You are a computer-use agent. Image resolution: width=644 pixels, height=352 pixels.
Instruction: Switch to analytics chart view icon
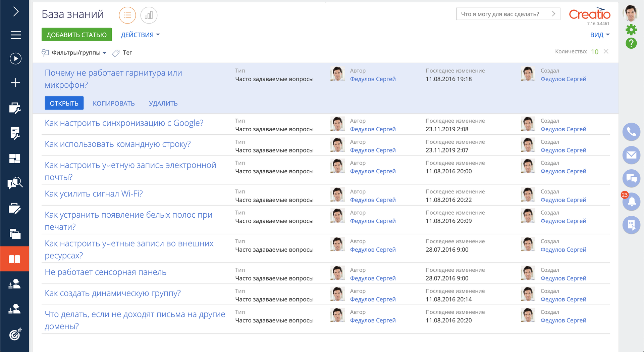tap(149, 15)
